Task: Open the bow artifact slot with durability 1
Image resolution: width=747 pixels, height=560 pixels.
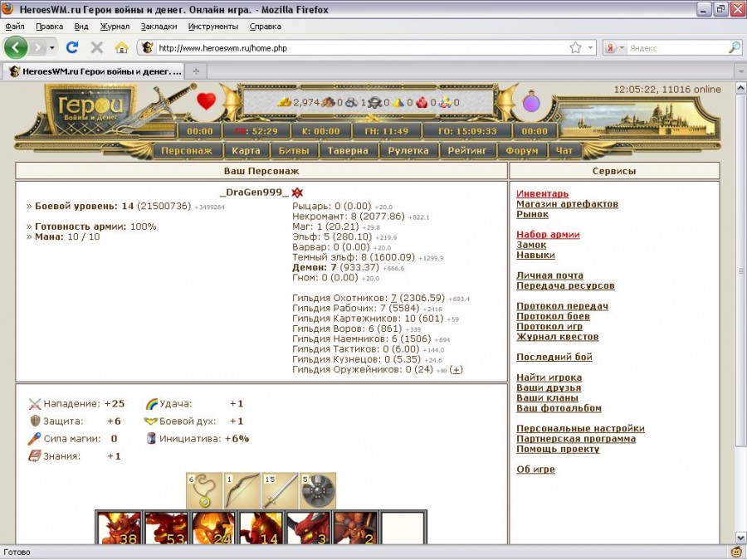Action: [x=242, y=490]
